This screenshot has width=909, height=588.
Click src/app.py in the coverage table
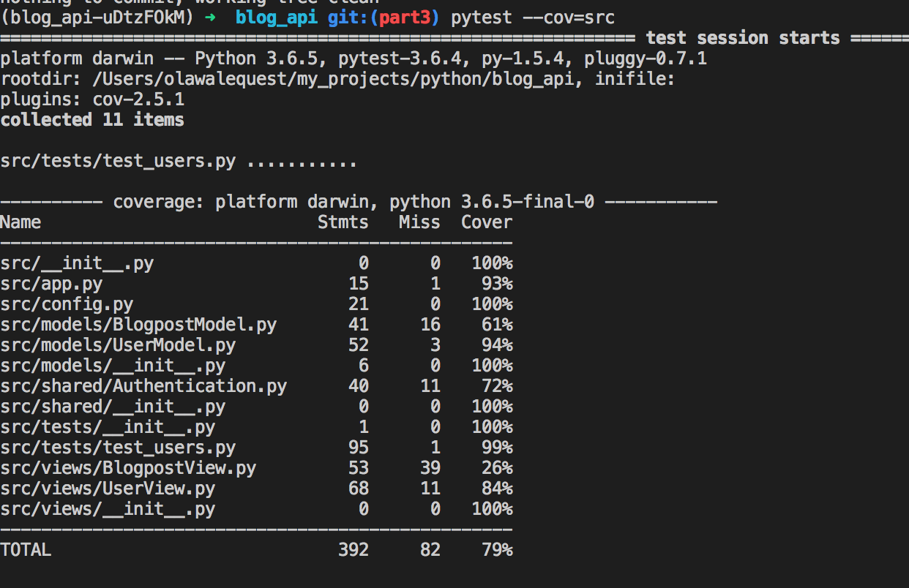coord(51,284)
